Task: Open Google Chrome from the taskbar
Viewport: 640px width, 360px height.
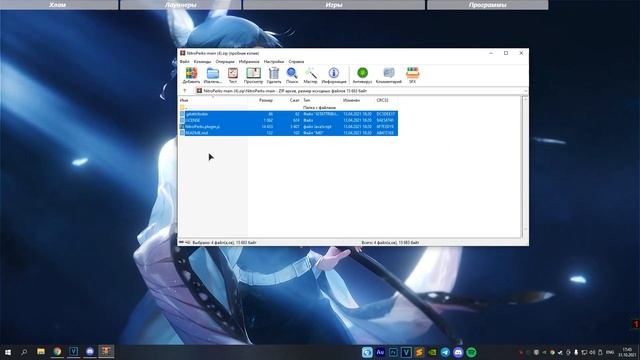Action: click(57, 351)
